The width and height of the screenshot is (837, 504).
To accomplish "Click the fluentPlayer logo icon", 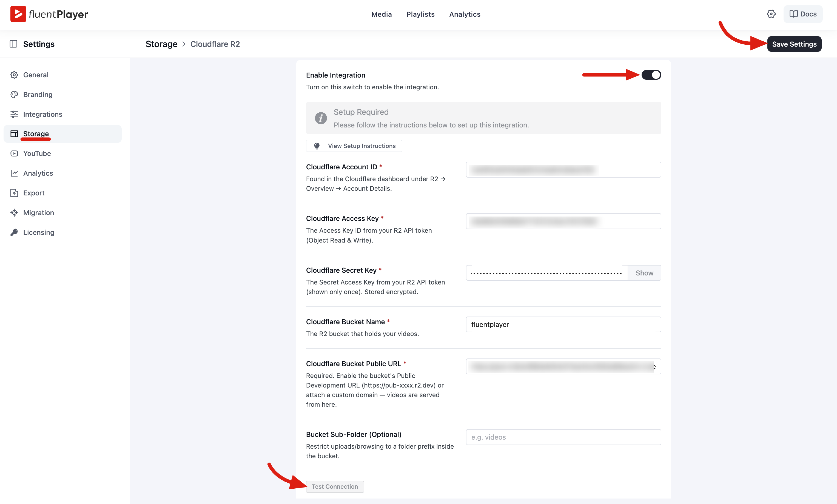I will pos(18,14).
